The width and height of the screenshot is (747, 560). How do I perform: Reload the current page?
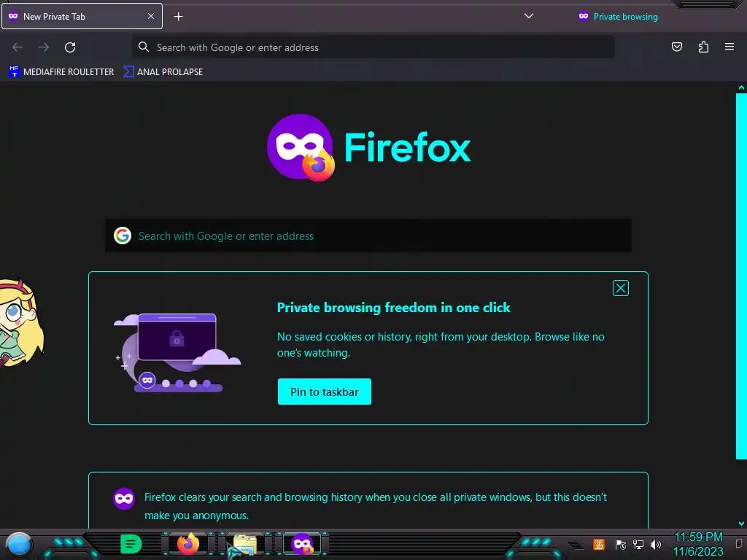70,47
